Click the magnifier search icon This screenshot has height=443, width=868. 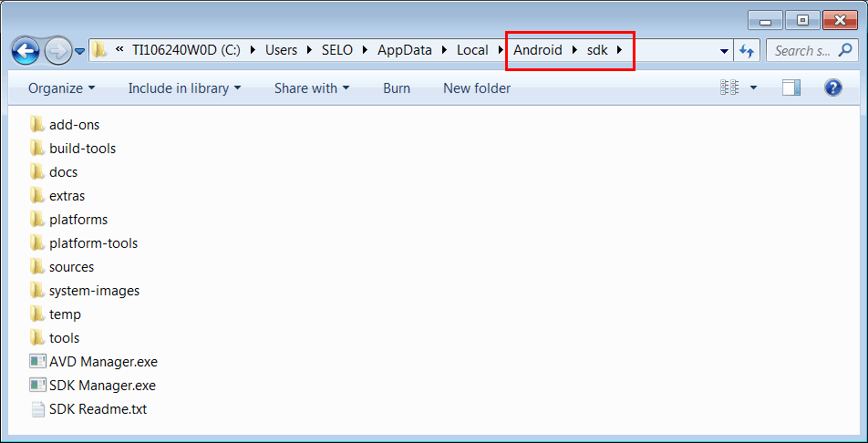(845, 50)
